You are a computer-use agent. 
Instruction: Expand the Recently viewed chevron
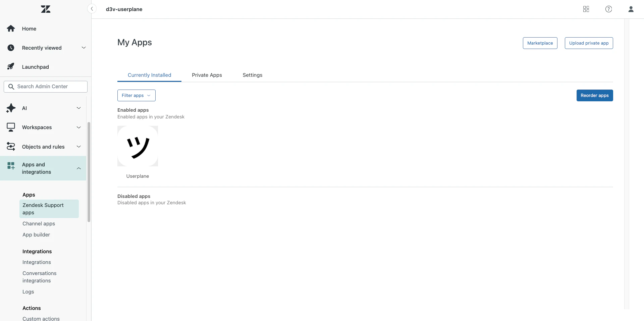pos(84,48)
